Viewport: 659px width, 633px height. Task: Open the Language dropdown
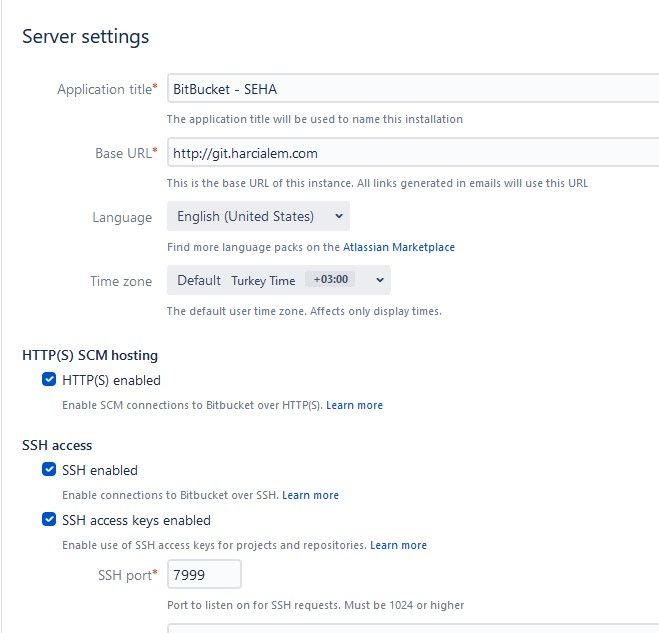point(258,216)
